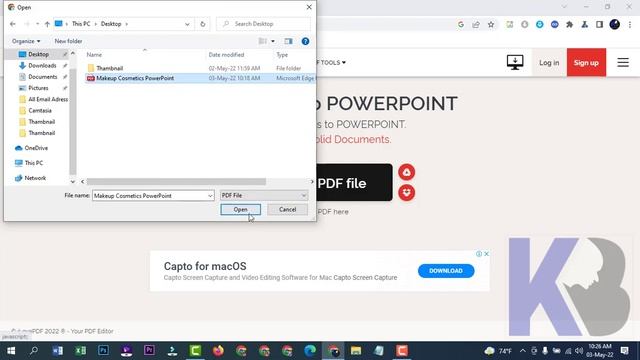
Task: Open the Organize menu
Action: click(x=26, y=41)
